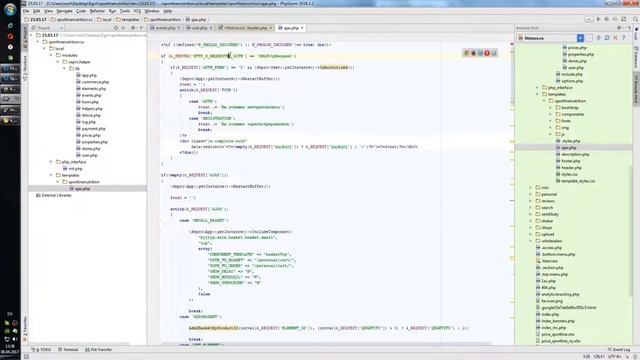Screen dimensions: 640x360
Task: Collapse the local folder in Project tree
Action: point(44,48)
